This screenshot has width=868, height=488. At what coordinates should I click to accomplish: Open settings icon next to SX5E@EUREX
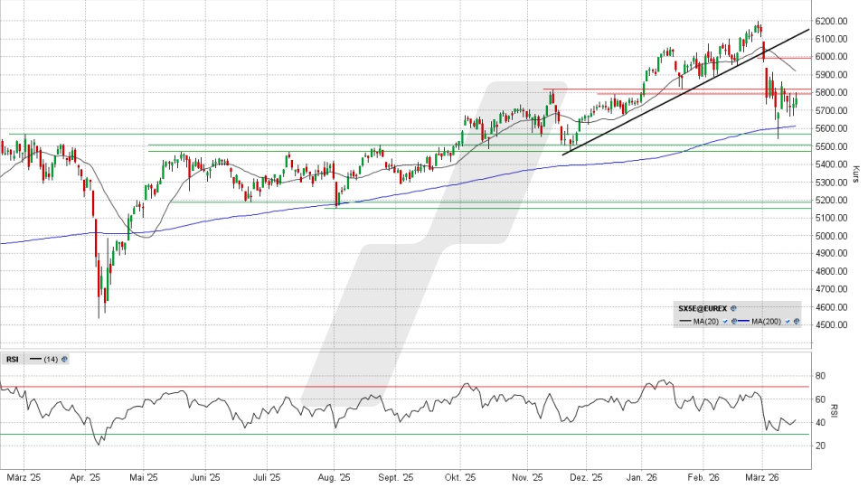[733, 308]
